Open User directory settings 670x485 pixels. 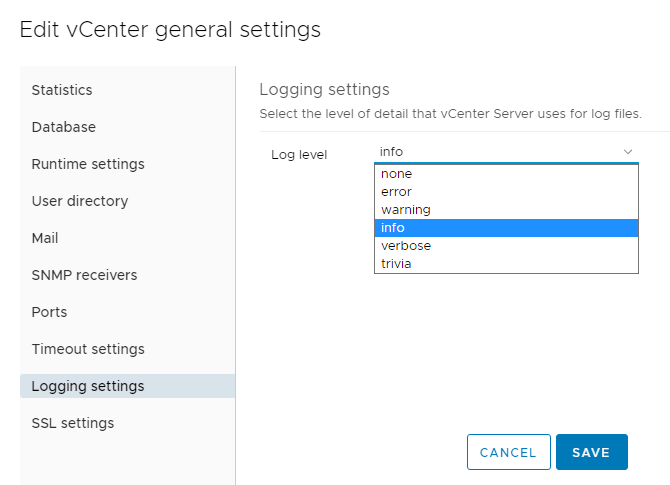(80, 201)
